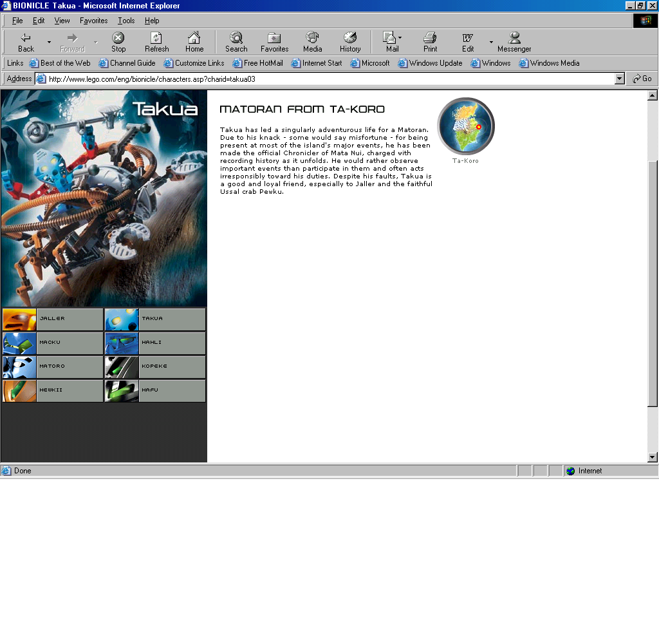Click the MATORAN FROM TA-KORO heading

click(x=302, y=109)
